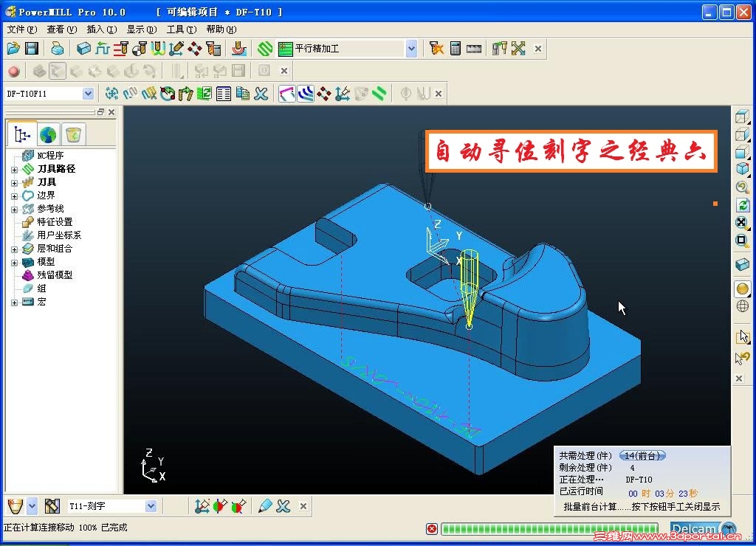
Task: Click the hatched tool holder icon in bottom toolbar
Action: click(x=52, y=506)
